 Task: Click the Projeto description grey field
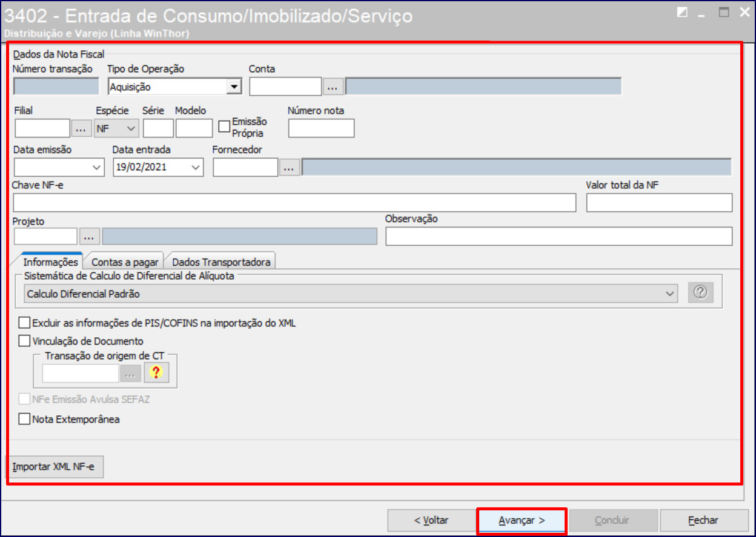239,236
